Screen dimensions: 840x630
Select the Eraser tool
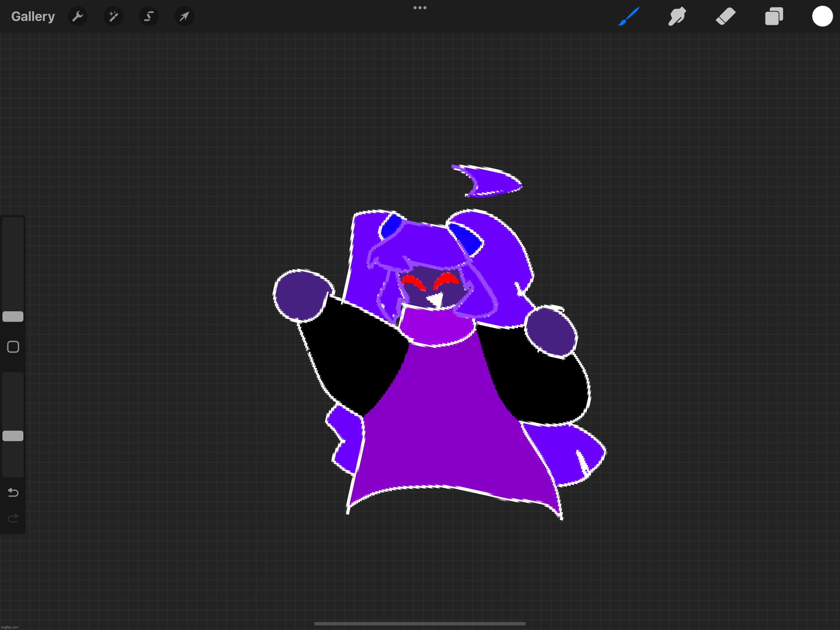pos(726,17)
